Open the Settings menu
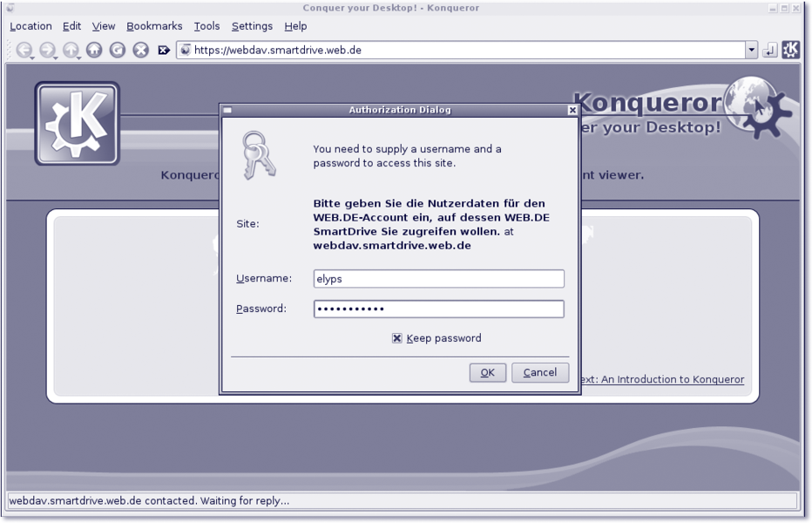 252,26
